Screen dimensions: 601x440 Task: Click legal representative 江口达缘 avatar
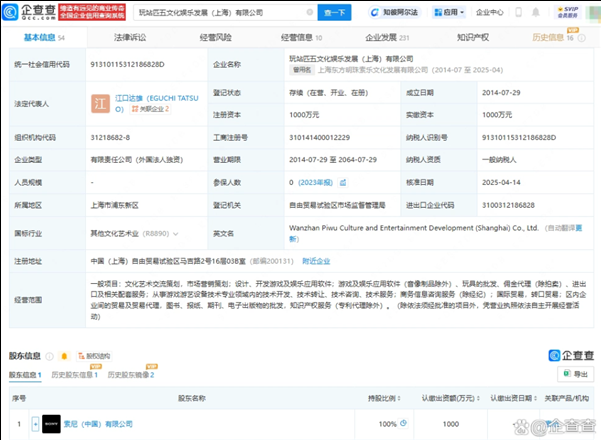(102, 104)
